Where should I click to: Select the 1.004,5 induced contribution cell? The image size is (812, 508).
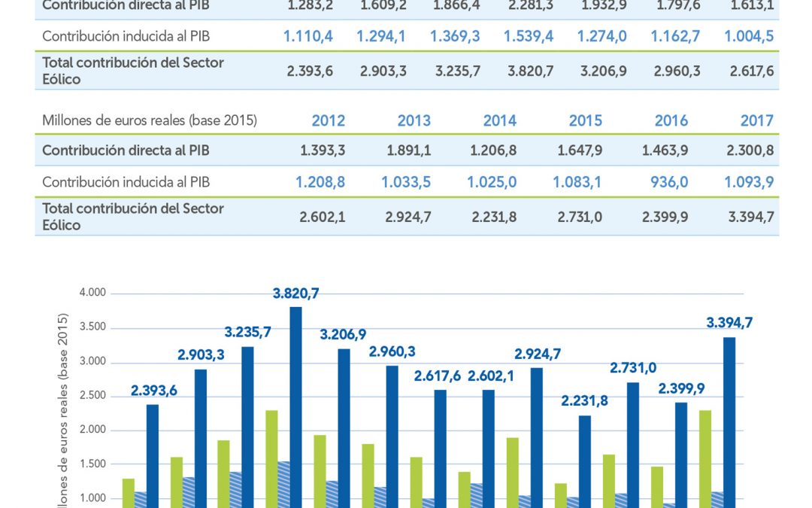point(750,35)
